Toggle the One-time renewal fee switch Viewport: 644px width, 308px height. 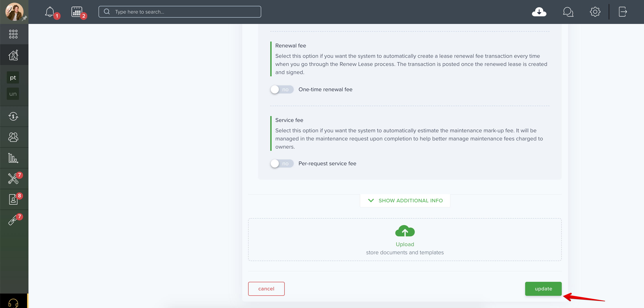282,89
